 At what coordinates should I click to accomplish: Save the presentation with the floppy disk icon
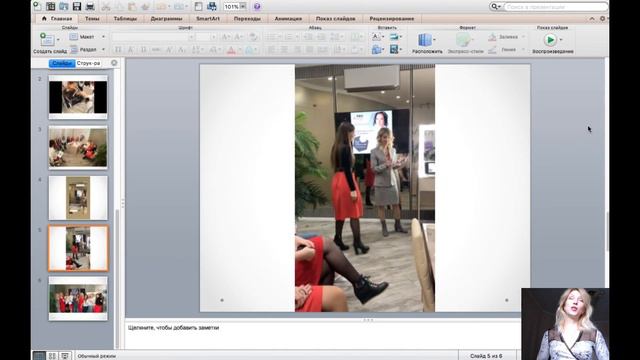(x=77, y=6)
